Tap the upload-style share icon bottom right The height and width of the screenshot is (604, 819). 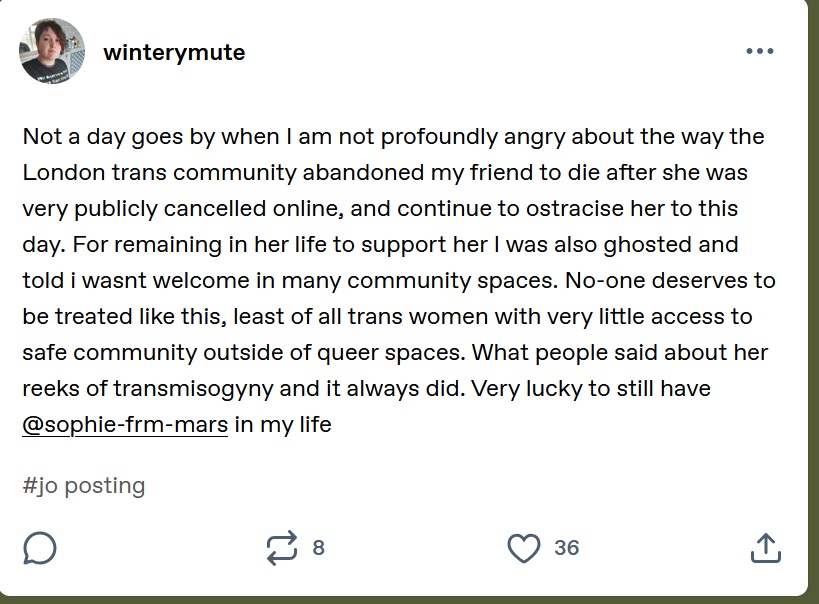tap(768, 547)
